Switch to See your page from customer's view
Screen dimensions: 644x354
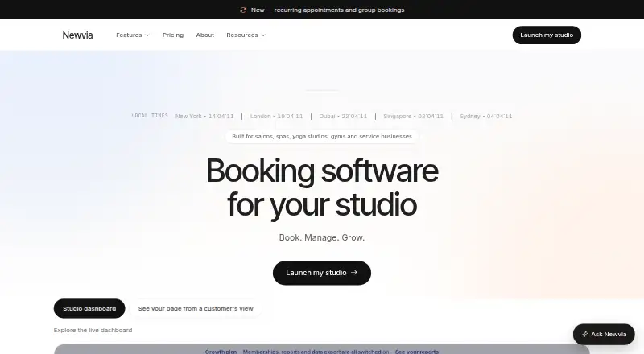click(x=196, y=308)
